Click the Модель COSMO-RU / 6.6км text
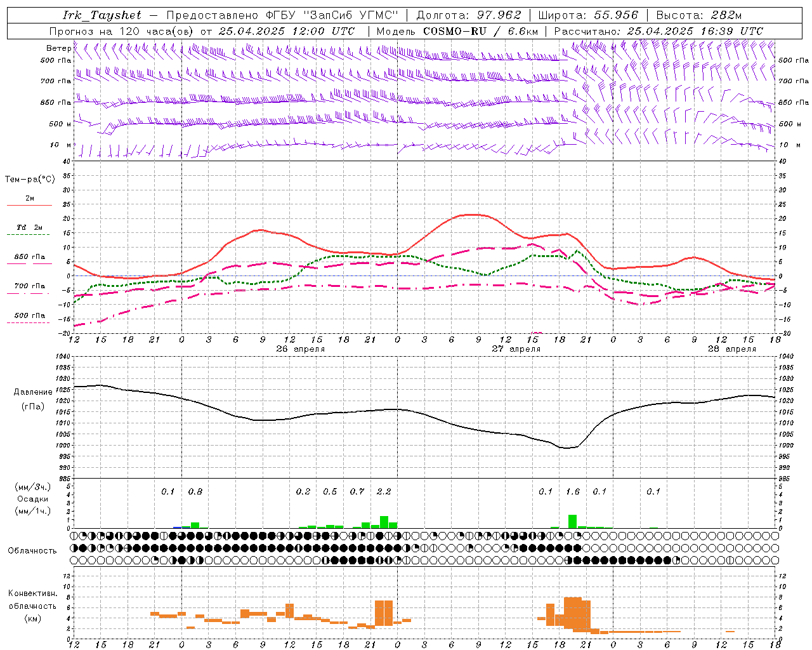 pyautogui.click(x=457, y=31)
